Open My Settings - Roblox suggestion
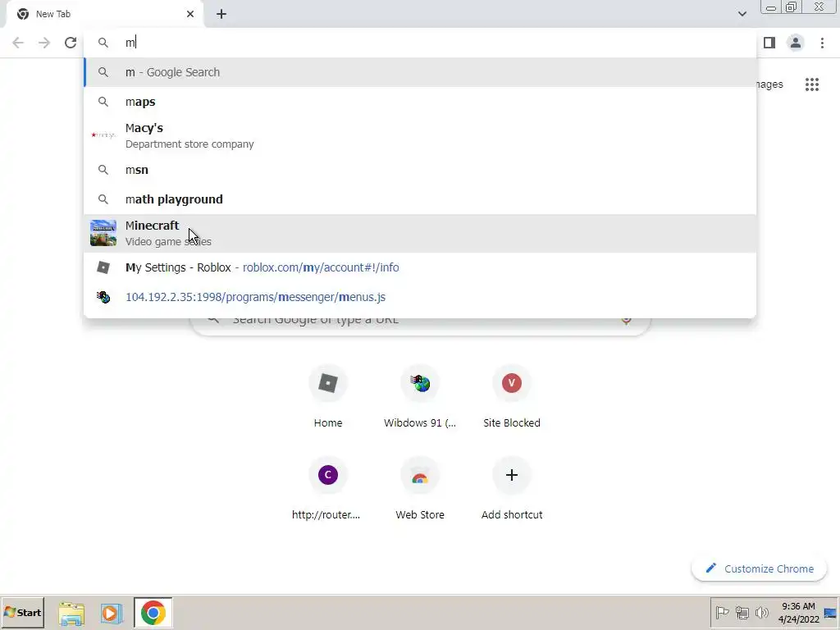The image size is (840, 630). click(420, 267)
